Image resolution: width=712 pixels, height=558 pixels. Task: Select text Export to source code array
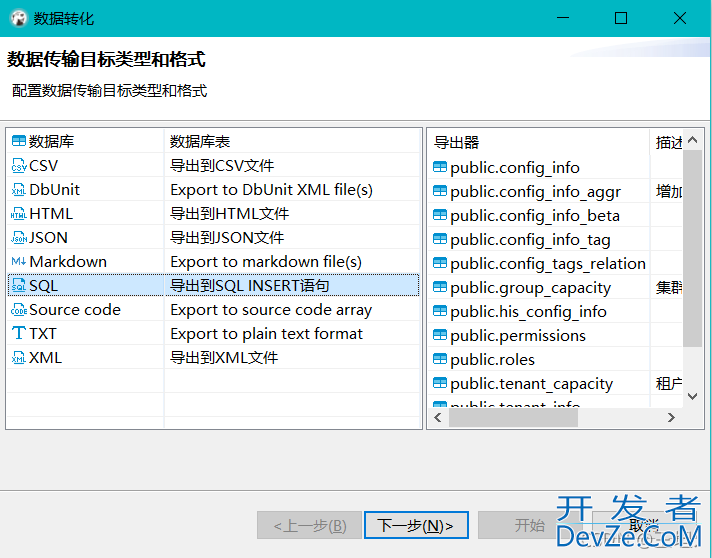coord(271,310)
